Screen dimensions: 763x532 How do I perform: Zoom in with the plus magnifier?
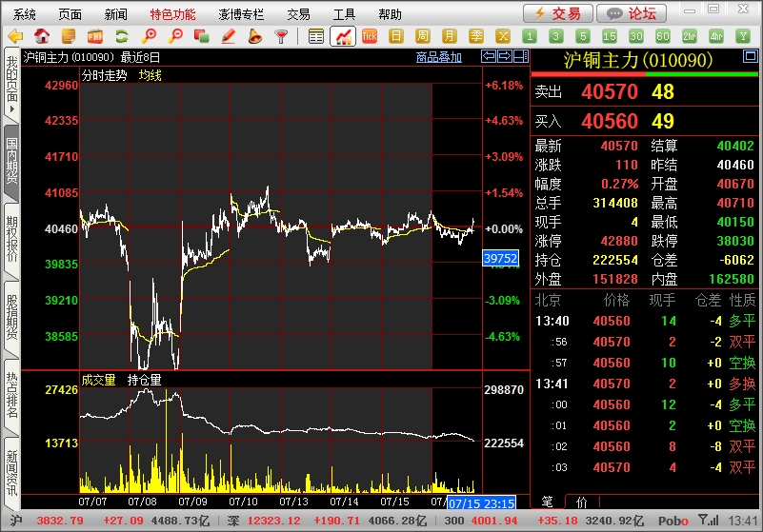tap(149, 36)
